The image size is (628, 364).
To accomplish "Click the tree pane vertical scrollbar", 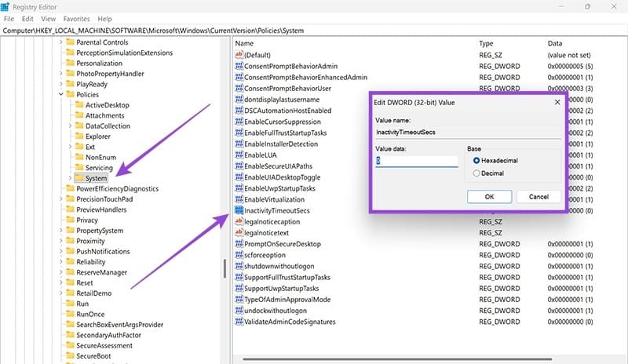I will pyautogui.click(x=225, y=267).
